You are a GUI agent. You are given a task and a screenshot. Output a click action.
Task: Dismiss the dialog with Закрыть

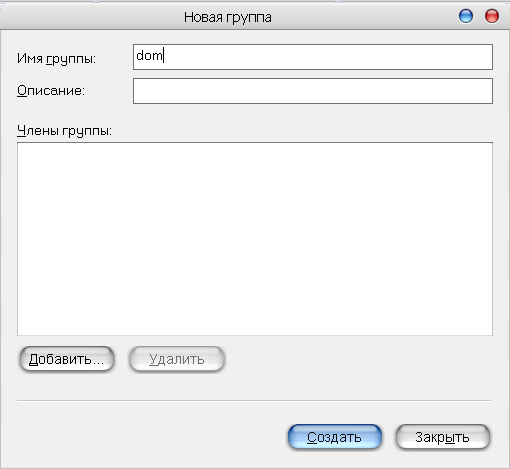point(443,437)
